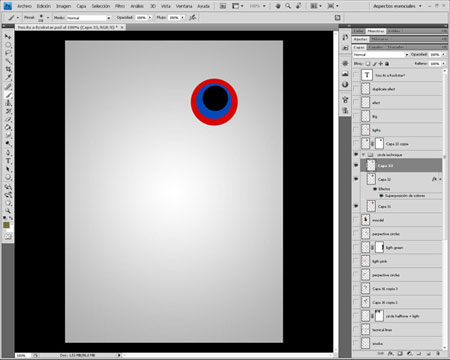Click the Zoom magnifier in application bar

point(288,6)
